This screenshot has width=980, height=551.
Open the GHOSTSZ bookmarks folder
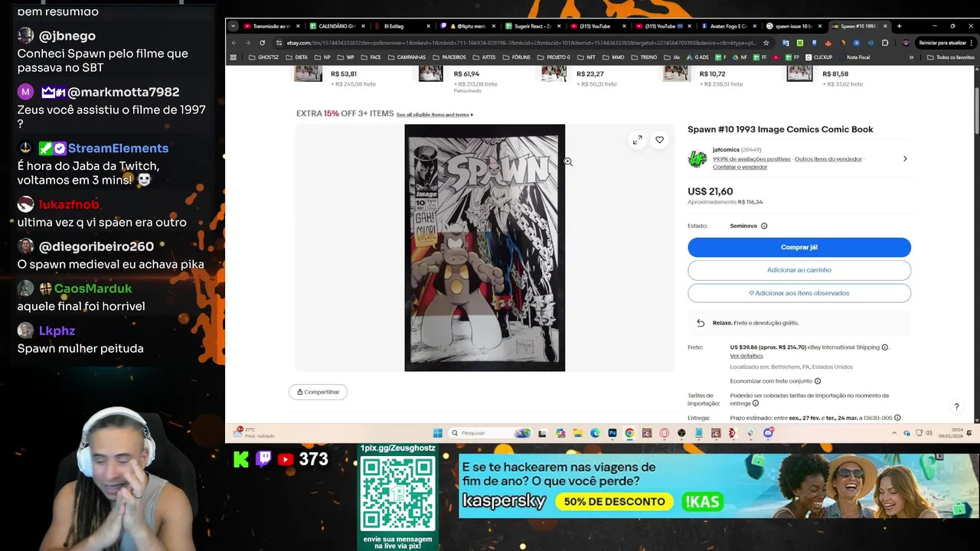(x=264, y=57)
